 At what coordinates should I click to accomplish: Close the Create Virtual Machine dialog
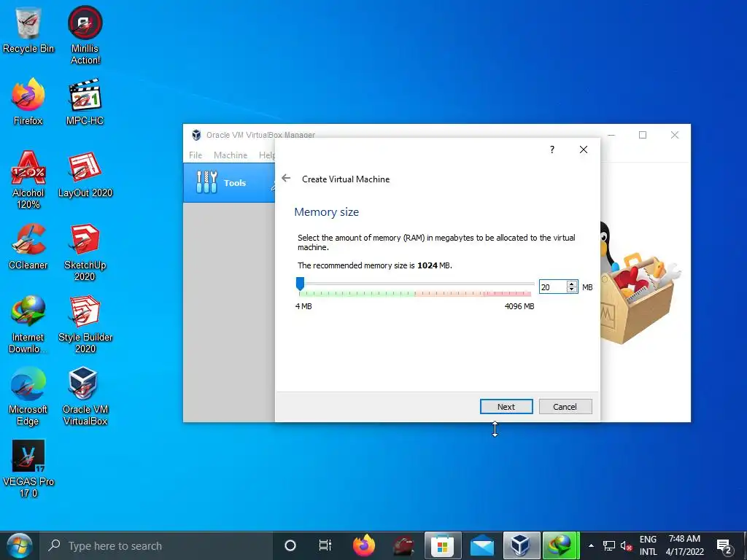coord(583,149)
